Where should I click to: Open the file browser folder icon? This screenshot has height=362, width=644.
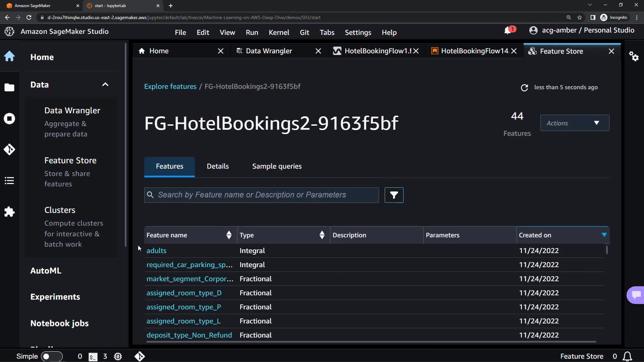(x=9, y=87)
